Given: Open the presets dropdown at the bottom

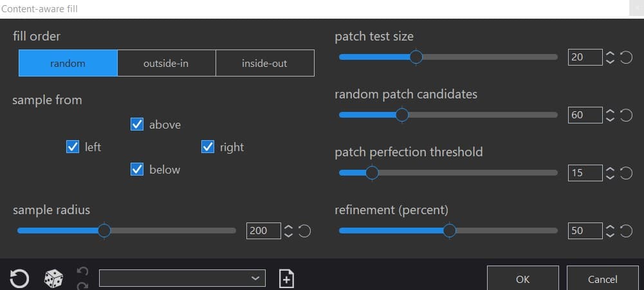Looking at the screenshot, I should click(182, 278).
